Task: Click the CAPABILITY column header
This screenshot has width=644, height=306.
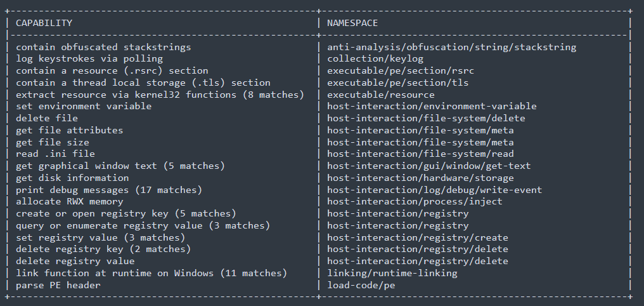Action: 44,23
